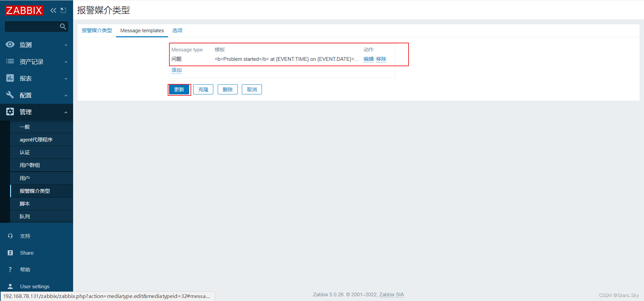The width and height of the screenshot is (644, 301).
Task: Click 添加 link to add template
Action: tap(176, 70)
